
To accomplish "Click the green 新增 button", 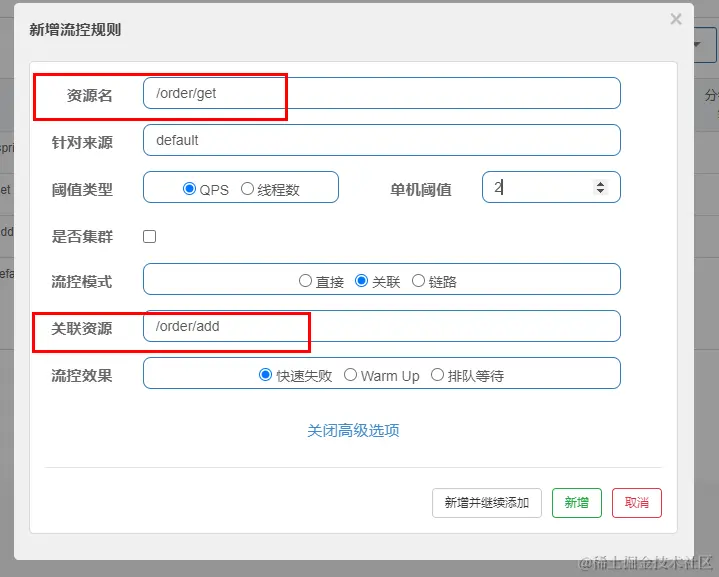I will [x=576, y=503].
